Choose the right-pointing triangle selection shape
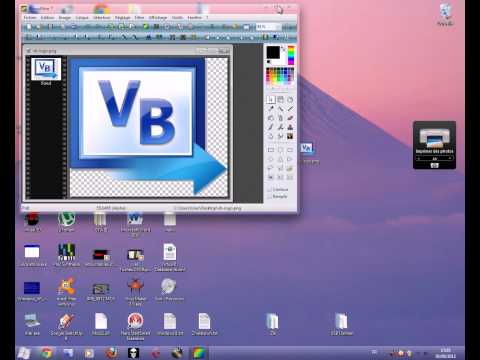Viewport: 480px width, 360px height. click(290, 159)
